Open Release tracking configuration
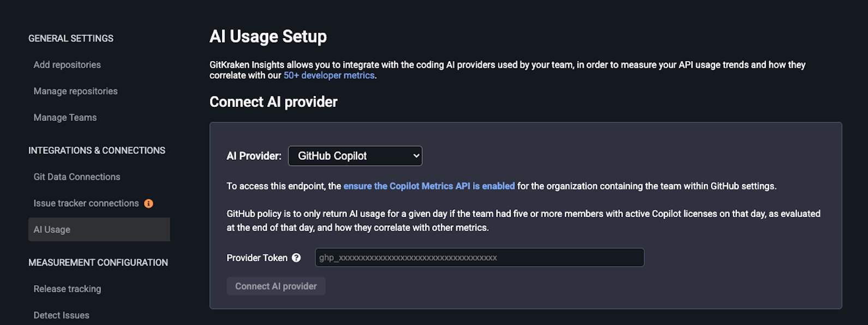This screenshot has width=868, height=325. click(67, 288)
